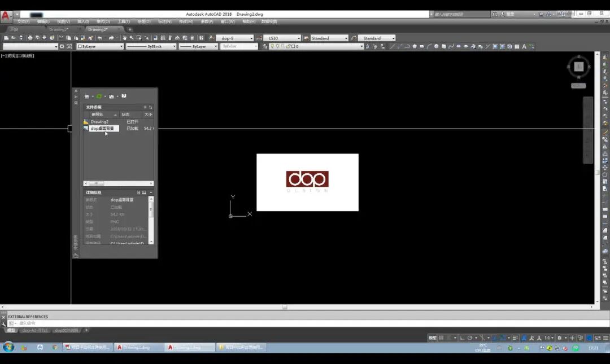Click the attach file icon in references palette
Screen dimensions: 610x364
[87, 97]
